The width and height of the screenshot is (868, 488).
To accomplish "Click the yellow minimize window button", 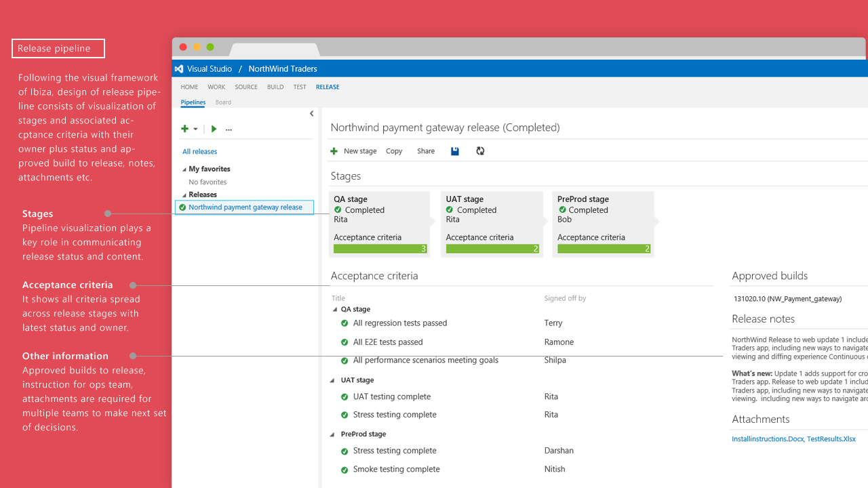I will click(x=197, y=47).
